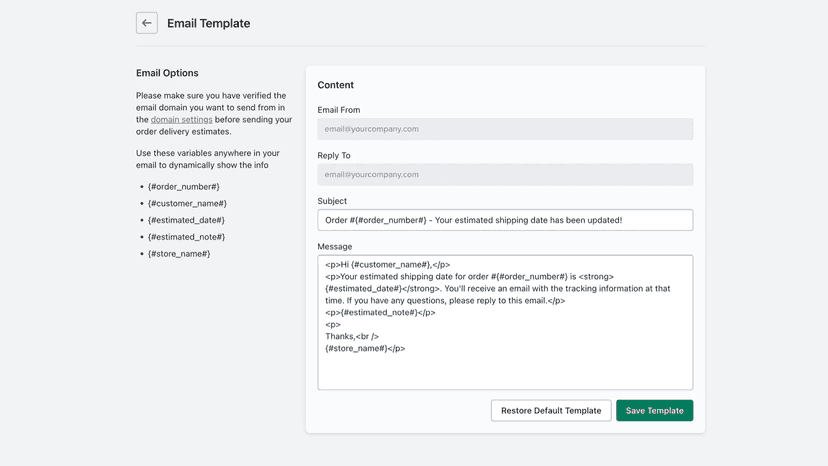Select the {#customer_name#} variable text
Viewport: 828px width, 466px height.
187,203
